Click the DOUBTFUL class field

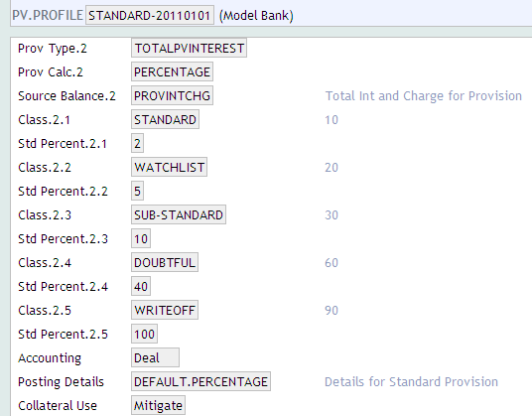165,263
